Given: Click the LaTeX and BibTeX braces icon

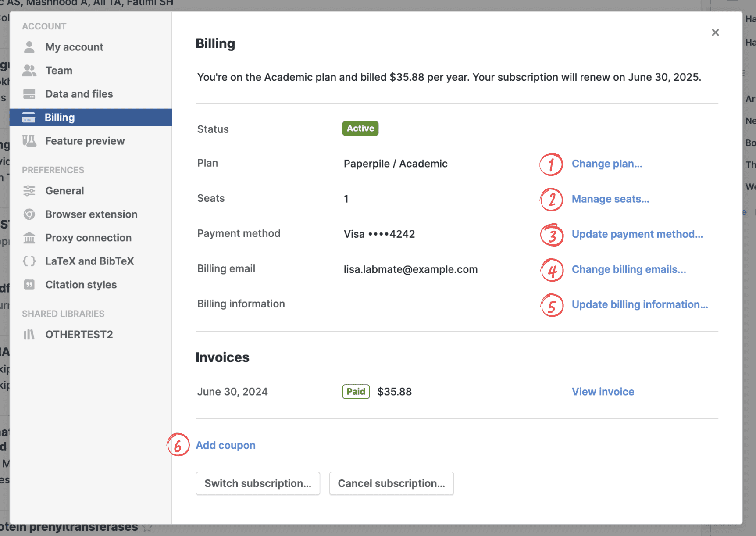Looking at the screenshot, I should coord(29,261).
